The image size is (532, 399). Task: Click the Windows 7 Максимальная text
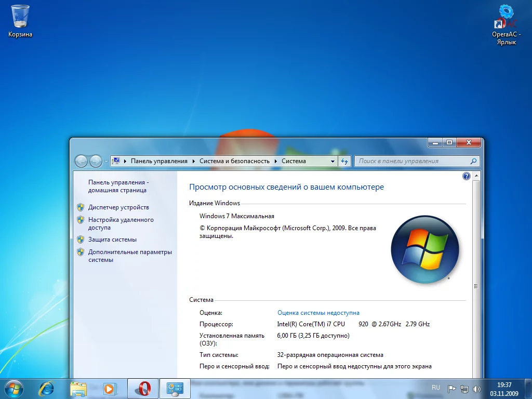point(237,216)
